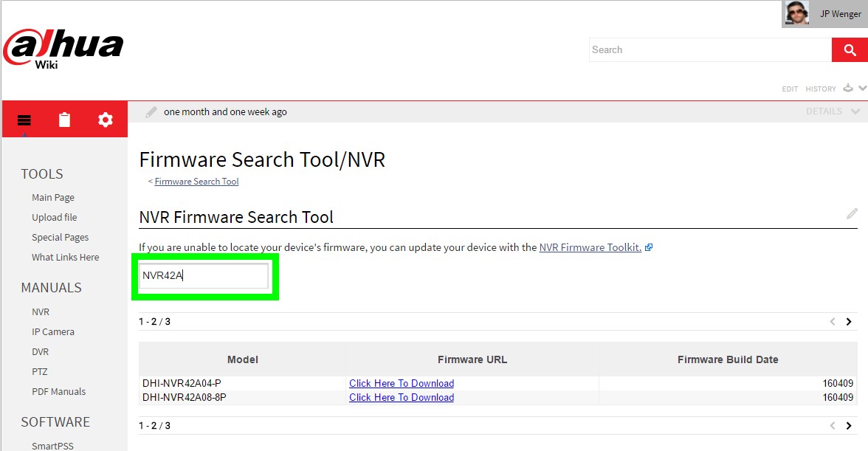Open SmartPSS software link
Screen dimensions: 868x451
(52, 446)
